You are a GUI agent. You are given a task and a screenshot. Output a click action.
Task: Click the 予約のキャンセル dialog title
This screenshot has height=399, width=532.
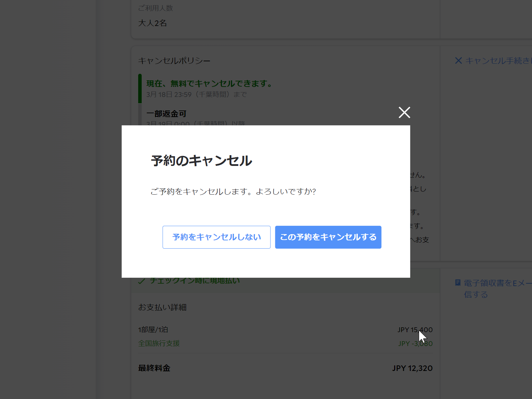point(201,161)
